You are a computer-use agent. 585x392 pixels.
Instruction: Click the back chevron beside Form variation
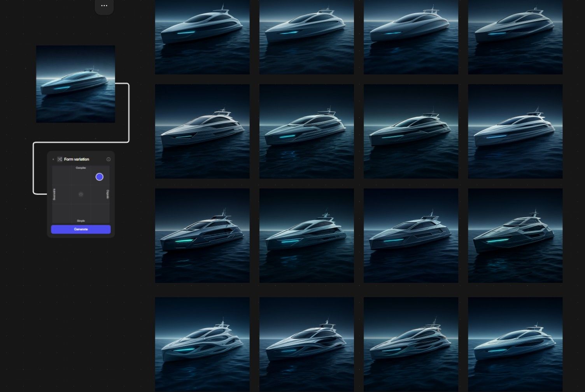tap(53, 159)
